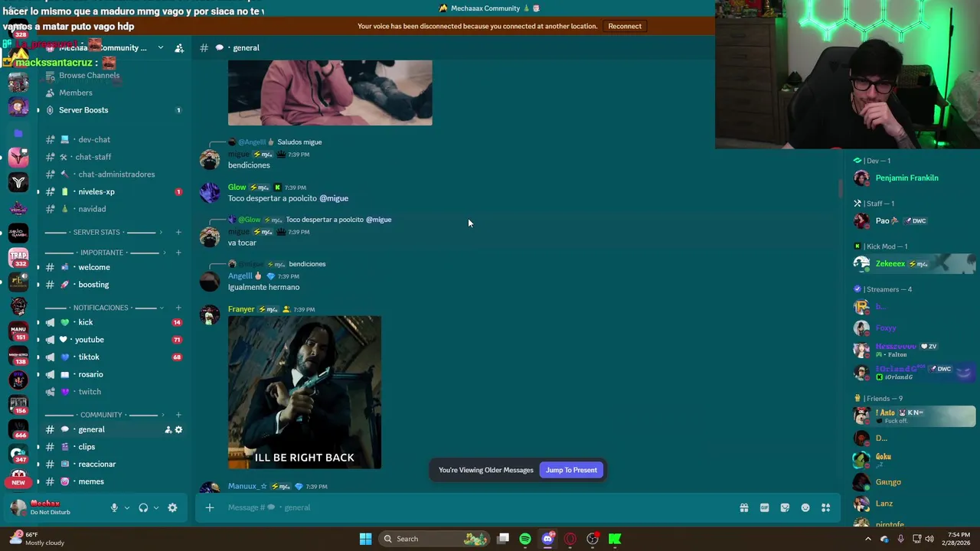
Task: Toggle microphone mute in user panel
Action: pyautogui.click(x=114, y=507)
